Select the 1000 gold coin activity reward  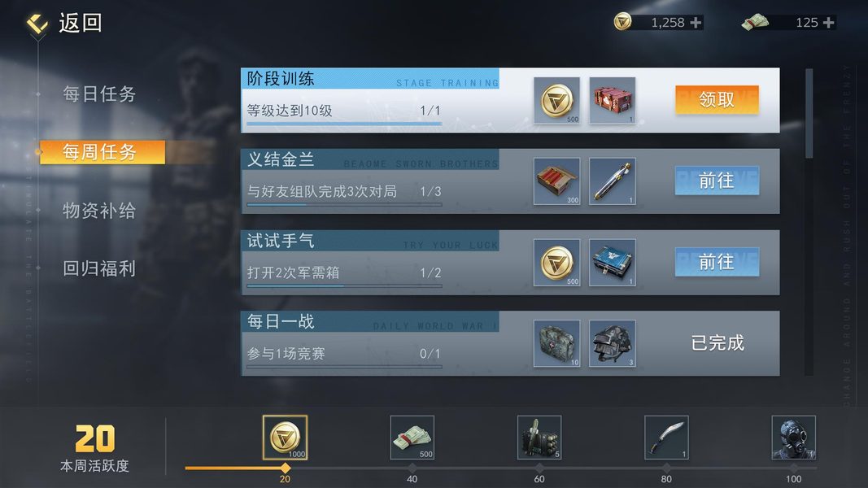[285, 437]
